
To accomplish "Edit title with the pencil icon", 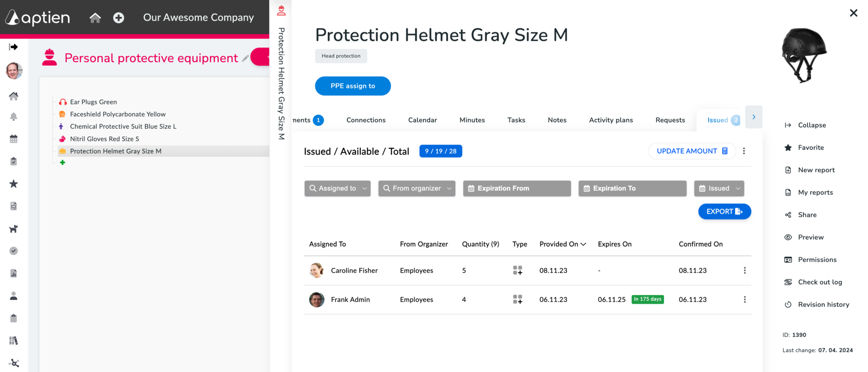I will [x=245, y=58].
